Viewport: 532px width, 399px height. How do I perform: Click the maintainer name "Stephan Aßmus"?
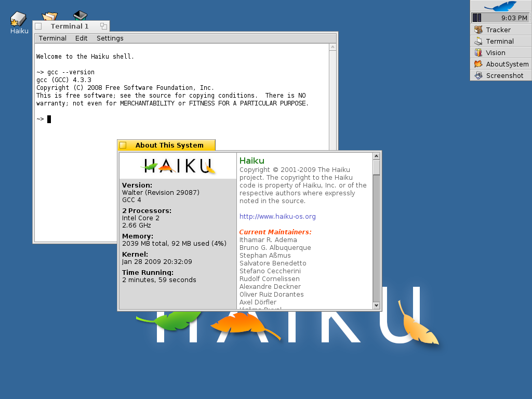coord(265,256)
